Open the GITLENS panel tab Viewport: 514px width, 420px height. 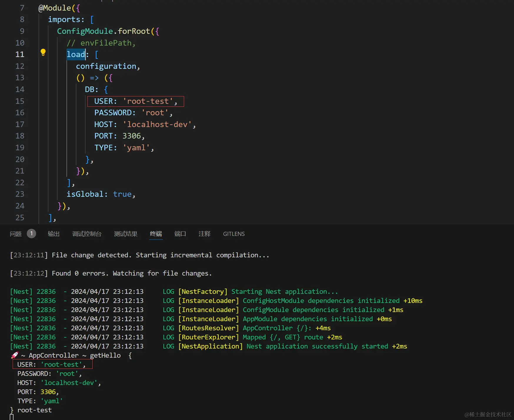(234, 234)
